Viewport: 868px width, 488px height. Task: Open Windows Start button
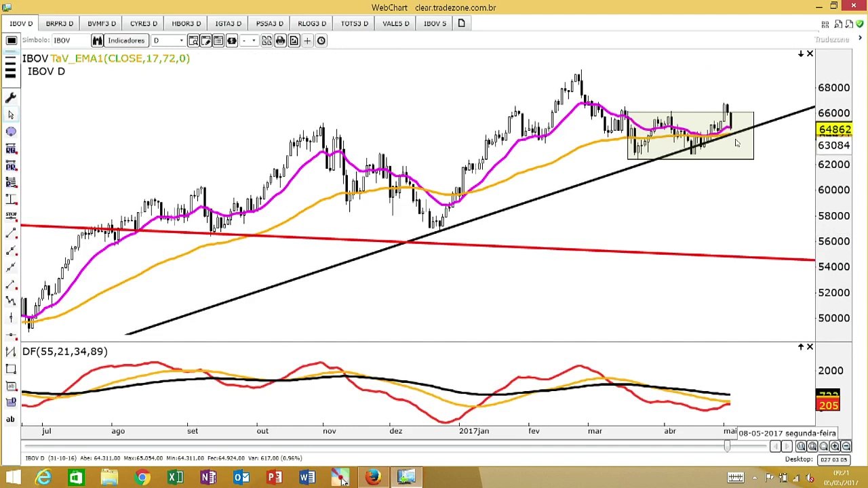point(12,478)
